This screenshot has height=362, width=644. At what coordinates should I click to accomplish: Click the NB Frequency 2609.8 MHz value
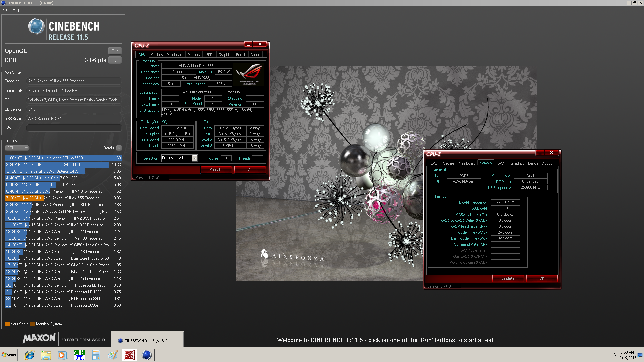point(530,188)
